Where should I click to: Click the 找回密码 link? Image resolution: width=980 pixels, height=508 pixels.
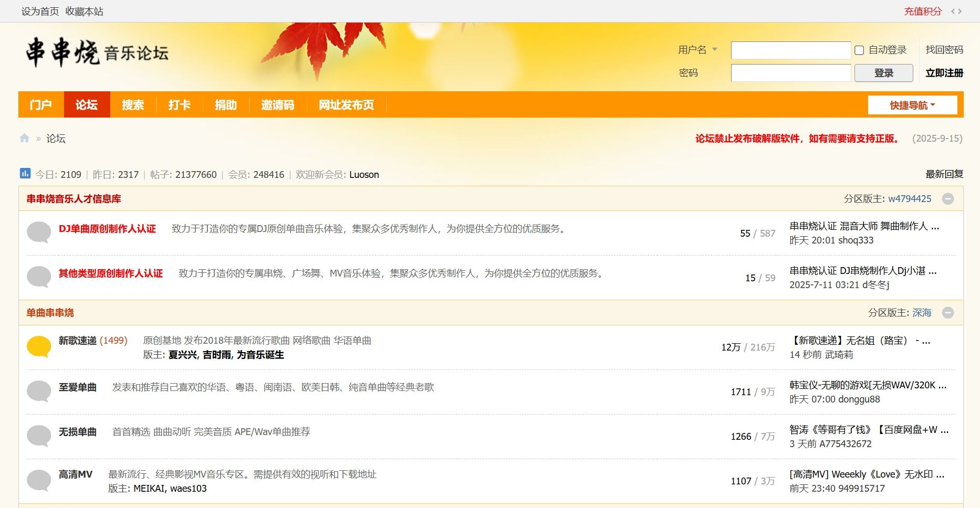(944, 50)
